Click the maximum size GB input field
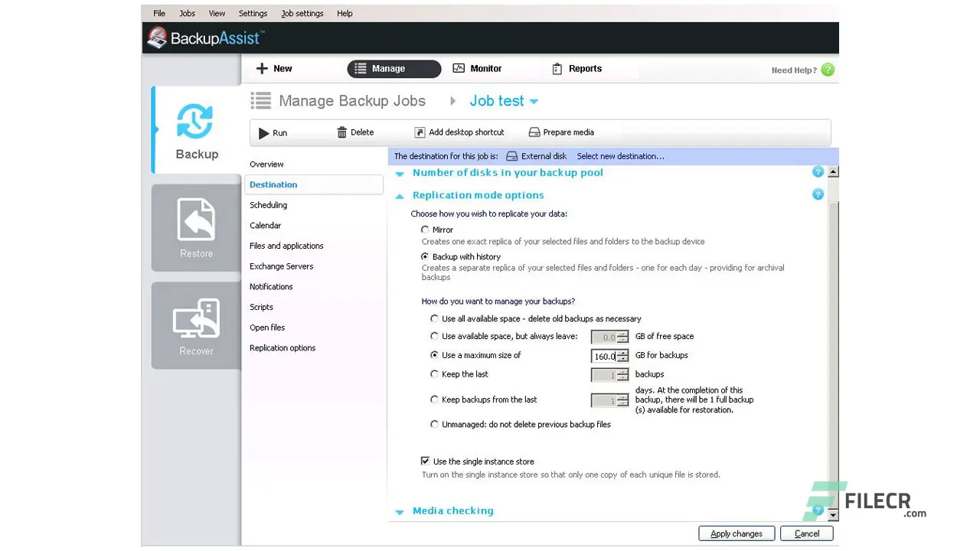 pos(604,356)
